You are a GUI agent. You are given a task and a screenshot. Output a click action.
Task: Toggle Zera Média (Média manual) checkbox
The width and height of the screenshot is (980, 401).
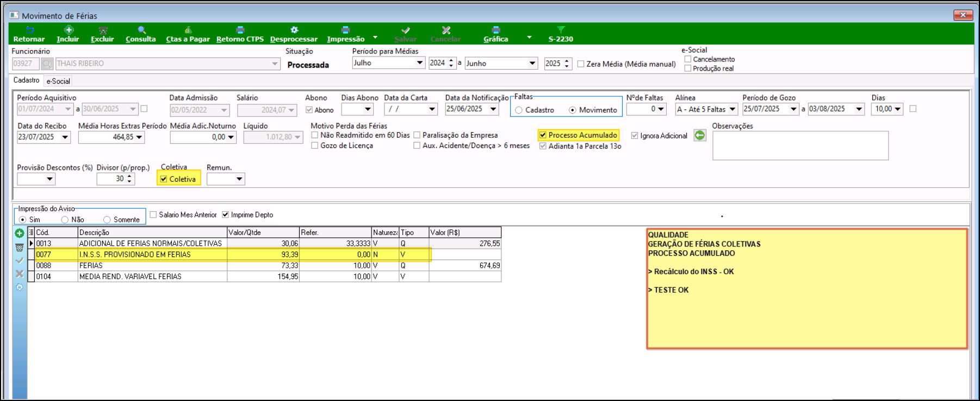pos(581,64)
